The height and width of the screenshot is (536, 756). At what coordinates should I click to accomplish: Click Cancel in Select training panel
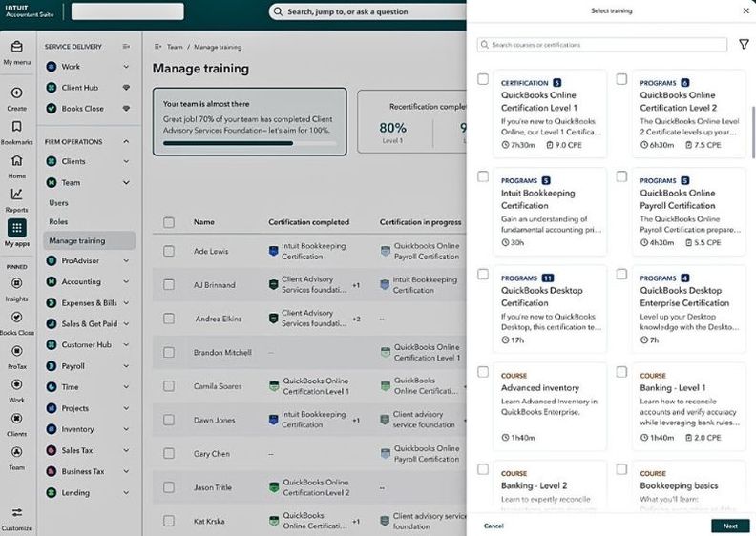[x=493, y=526]
